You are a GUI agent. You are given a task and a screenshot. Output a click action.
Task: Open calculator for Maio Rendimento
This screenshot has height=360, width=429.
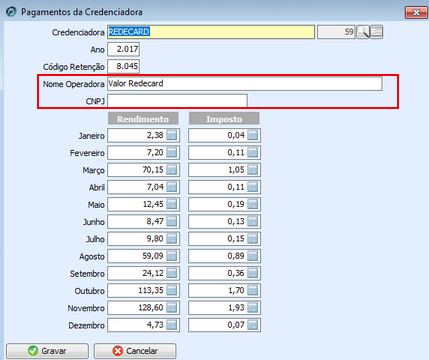click(x=171, y=204)
